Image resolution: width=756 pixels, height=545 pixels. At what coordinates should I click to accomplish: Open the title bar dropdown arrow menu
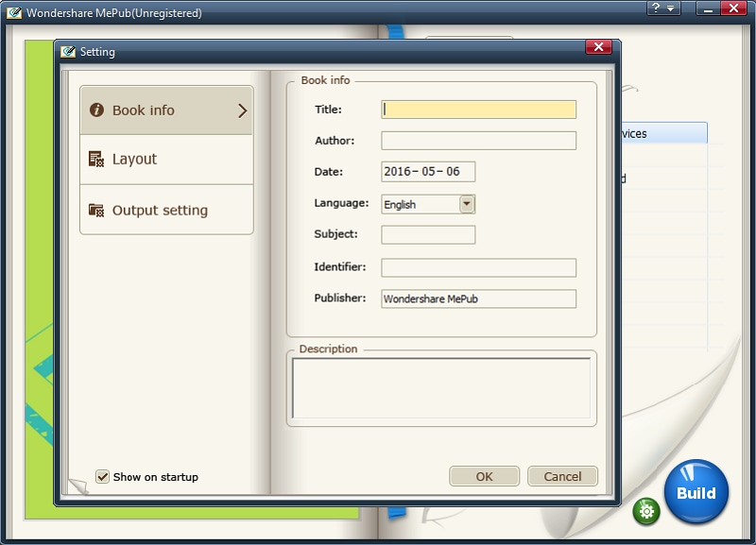coord(671,9)
